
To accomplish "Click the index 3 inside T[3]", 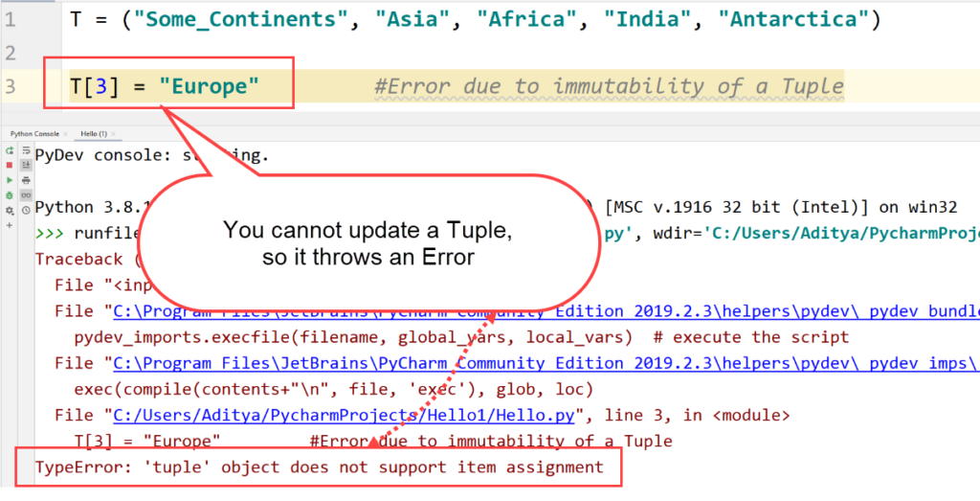I will pyautogui.click(x=100, y=86).
